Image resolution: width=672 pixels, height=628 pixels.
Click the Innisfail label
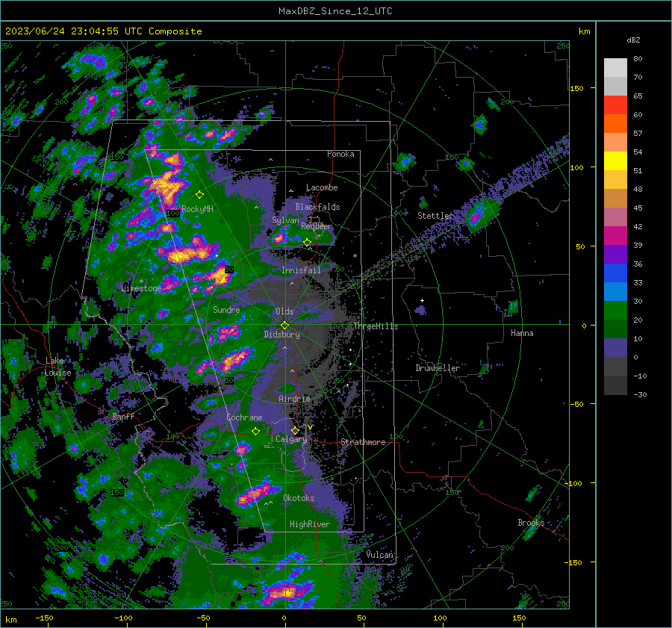tap(301, 270)
